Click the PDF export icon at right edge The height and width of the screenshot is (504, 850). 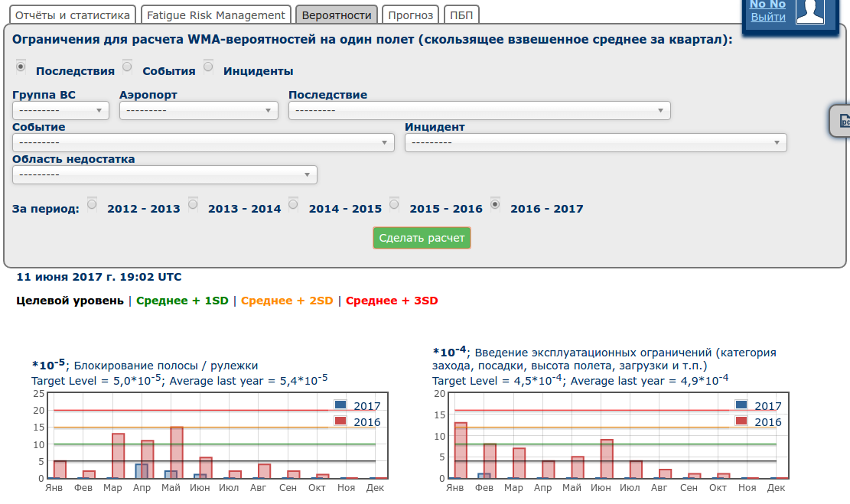842,121
